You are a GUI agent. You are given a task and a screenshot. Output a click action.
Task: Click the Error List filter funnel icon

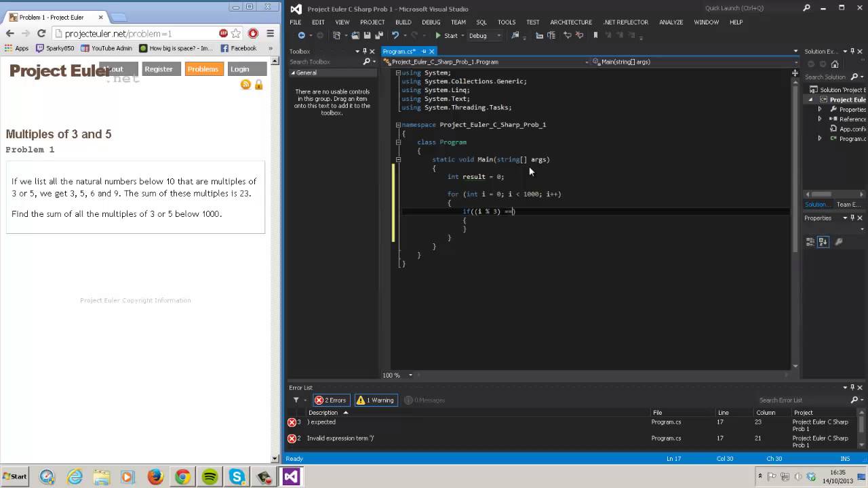click(296, 400)
